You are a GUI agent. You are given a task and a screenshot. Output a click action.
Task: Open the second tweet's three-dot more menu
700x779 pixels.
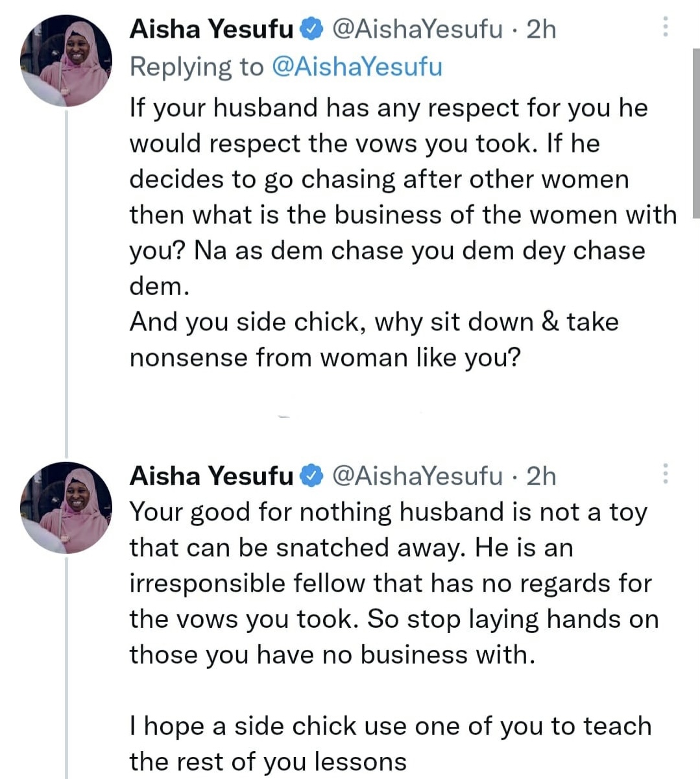click(665, 474)
